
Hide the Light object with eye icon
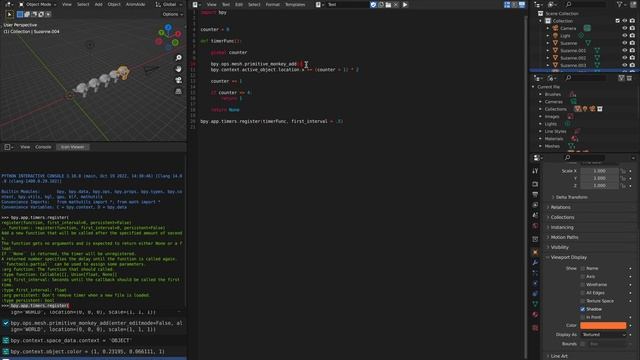[x=624, y=36]
